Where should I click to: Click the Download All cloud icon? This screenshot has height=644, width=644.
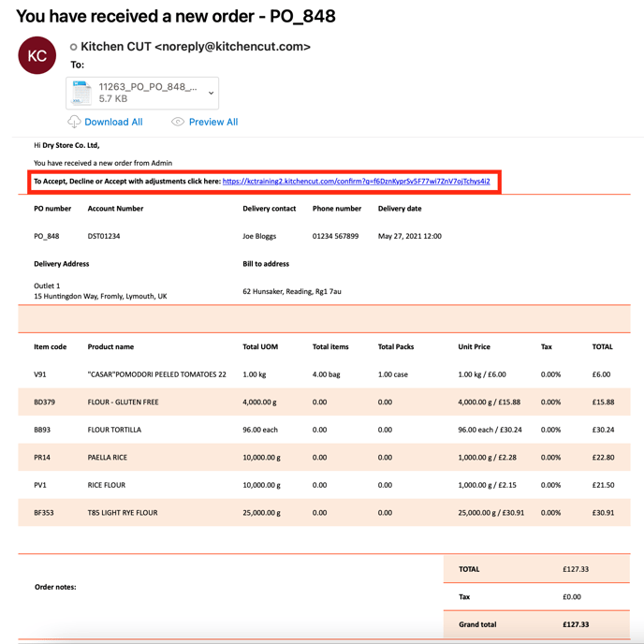pyautogui.click(x=74, y=122)
